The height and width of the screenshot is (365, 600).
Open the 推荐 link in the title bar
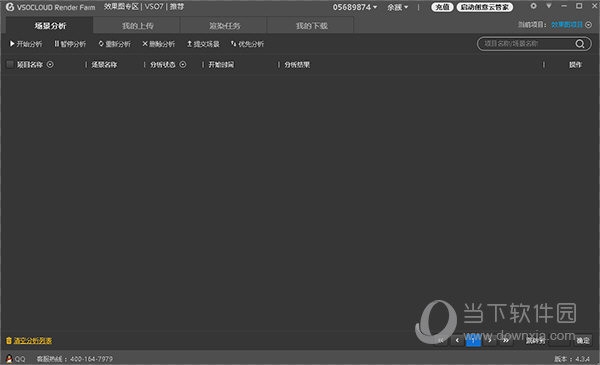point(177,7)
